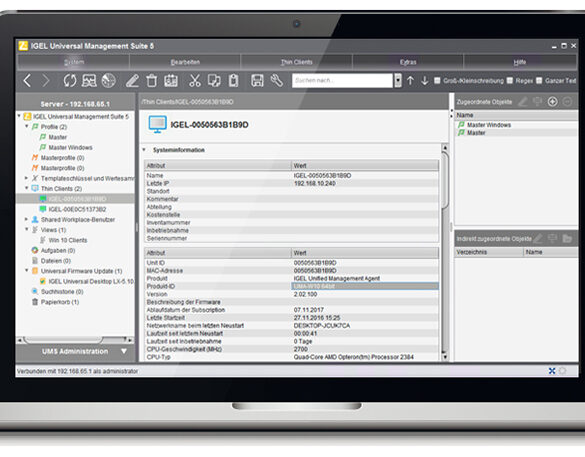The height and width of the screenshot is (457, 585).
Task: Click the monitor icon beside IGEL-0050563B1B9D heading
Action: click(x=157, y=125)
